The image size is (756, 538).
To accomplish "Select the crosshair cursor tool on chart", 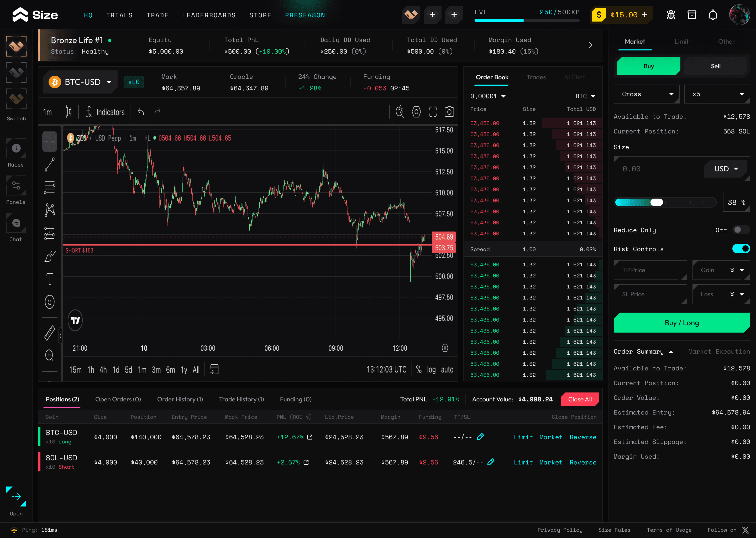I will coord(50,141).
